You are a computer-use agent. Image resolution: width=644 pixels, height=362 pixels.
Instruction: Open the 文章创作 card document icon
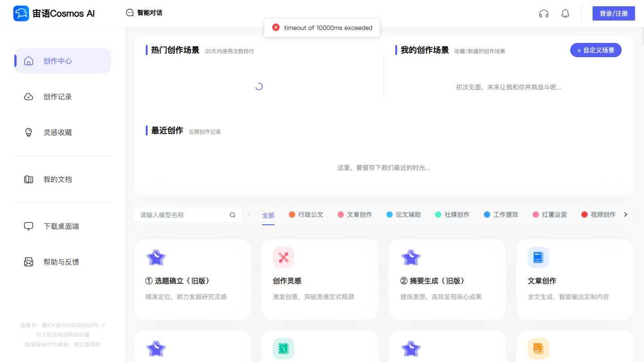538,257
